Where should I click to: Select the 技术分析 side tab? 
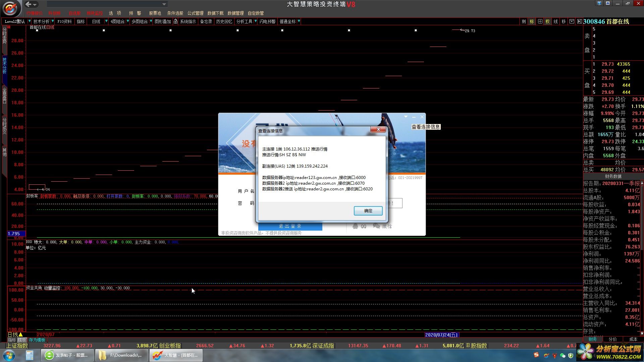(4, 65)
